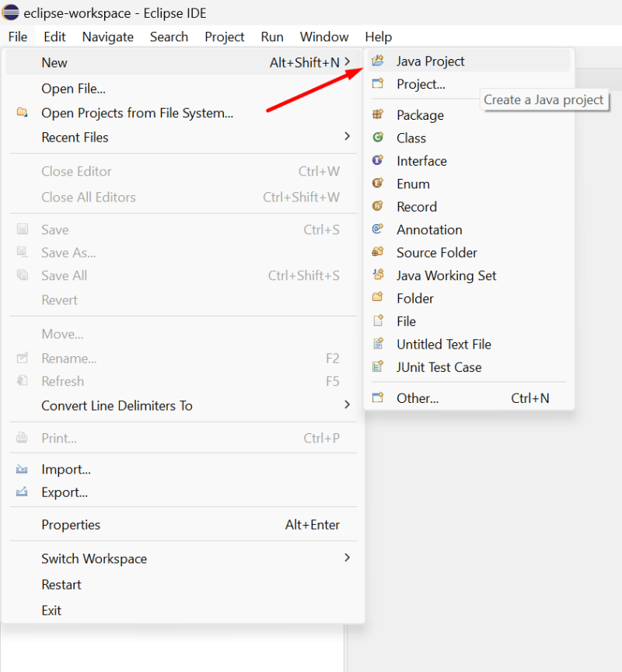622x672 pixels.
Task: Create a new Annotation
Action: point(468,229)
